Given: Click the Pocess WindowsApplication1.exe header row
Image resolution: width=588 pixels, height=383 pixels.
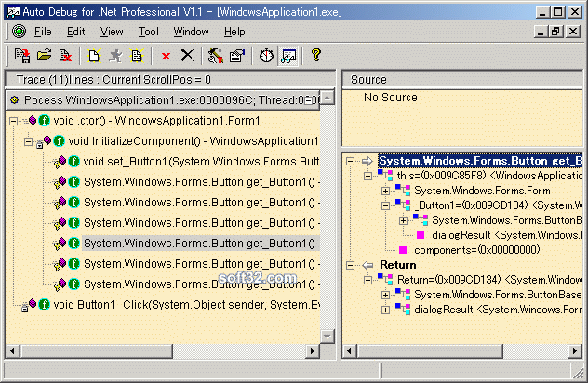Looking at the screenshot, I should [163, 100].
